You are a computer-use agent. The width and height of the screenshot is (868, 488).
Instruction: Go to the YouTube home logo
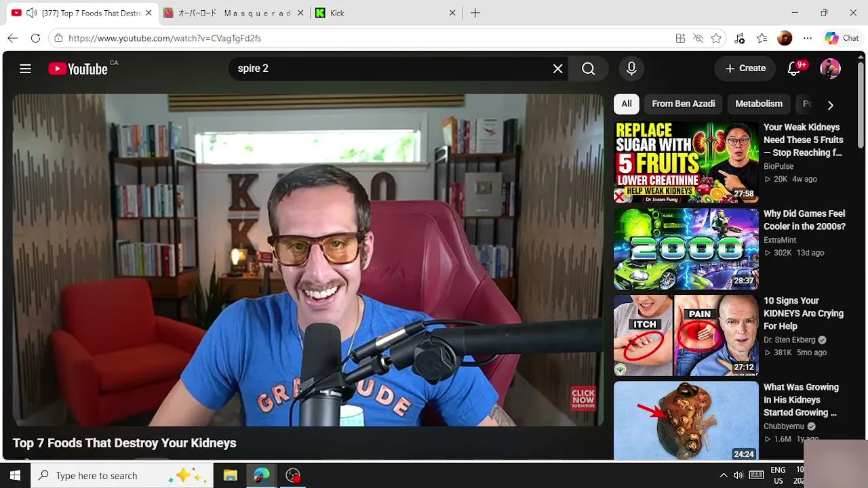78,68
